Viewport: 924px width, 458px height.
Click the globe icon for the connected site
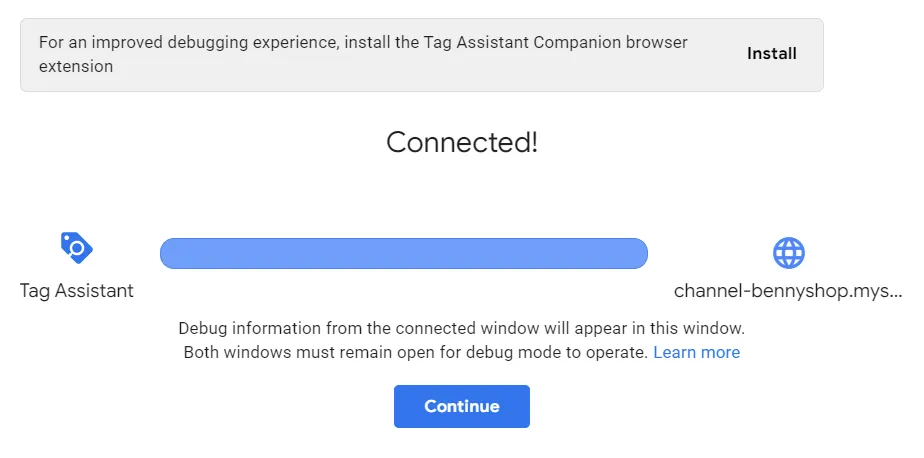click(x=788, y=252)
